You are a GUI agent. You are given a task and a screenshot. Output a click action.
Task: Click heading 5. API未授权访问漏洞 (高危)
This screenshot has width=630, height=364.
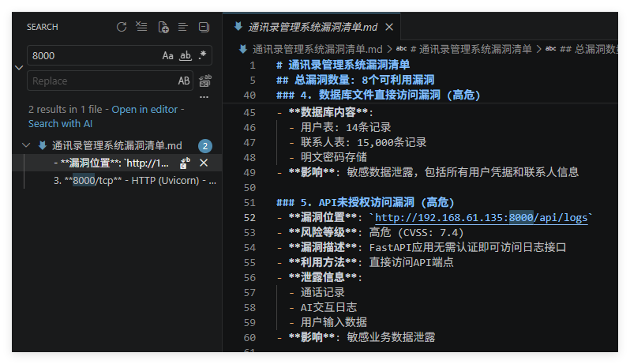tap(366, 202)
